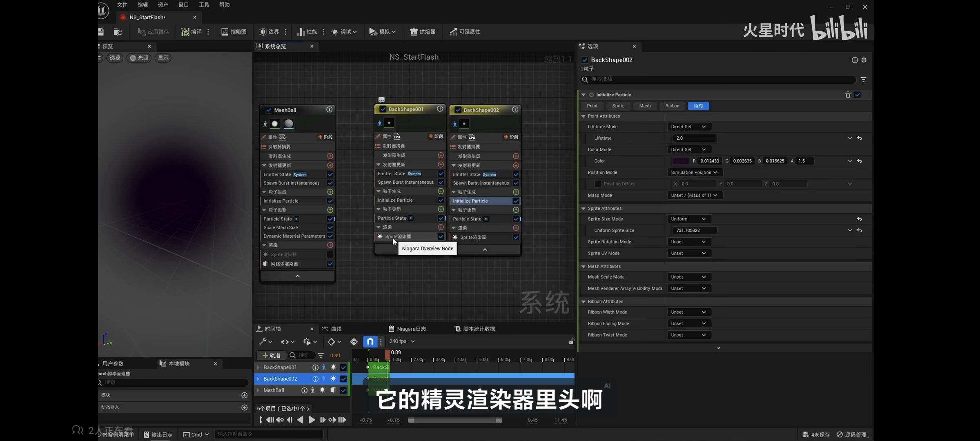The width and height of the screenshot is (980, 441).
Task: Open the 缩略图 thumbnail tool
Action: pos(234,32)
